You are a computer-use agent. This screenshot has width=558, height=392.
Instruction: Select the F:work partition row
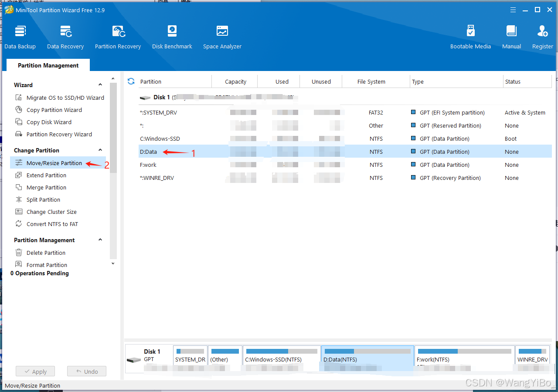pos(345,165)
